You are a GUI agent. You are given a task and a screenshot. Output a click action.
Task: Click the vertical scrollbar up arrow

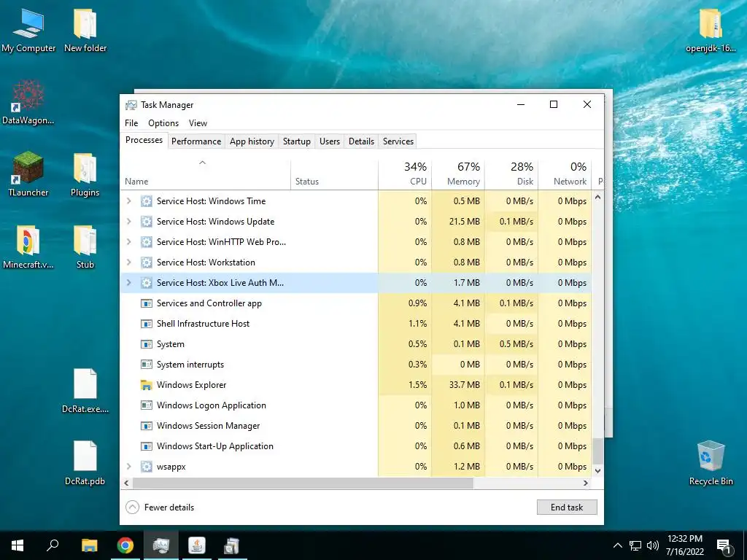click(597, 197)
